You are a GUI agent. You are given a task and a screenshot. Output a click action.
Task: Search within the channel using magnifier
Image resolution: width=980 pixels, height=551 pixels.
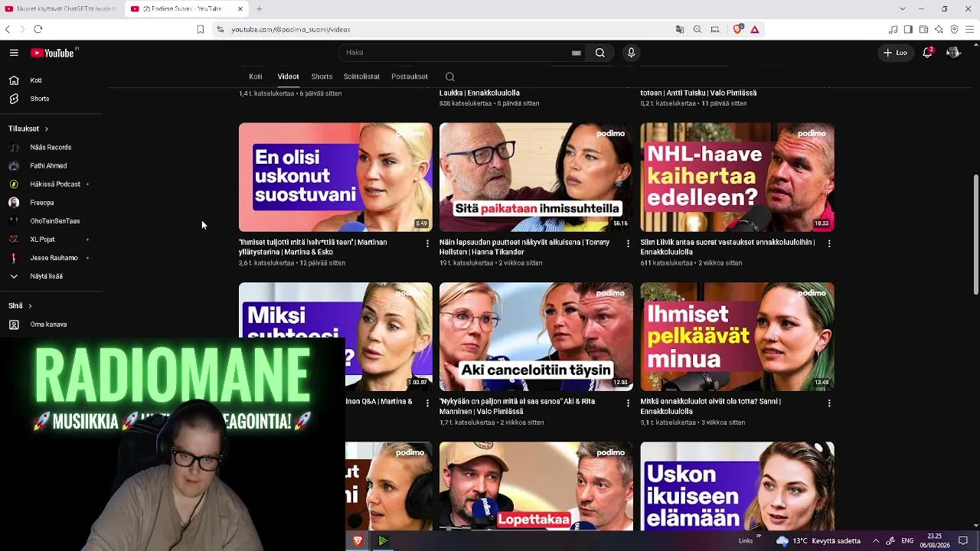pos(450,77)
